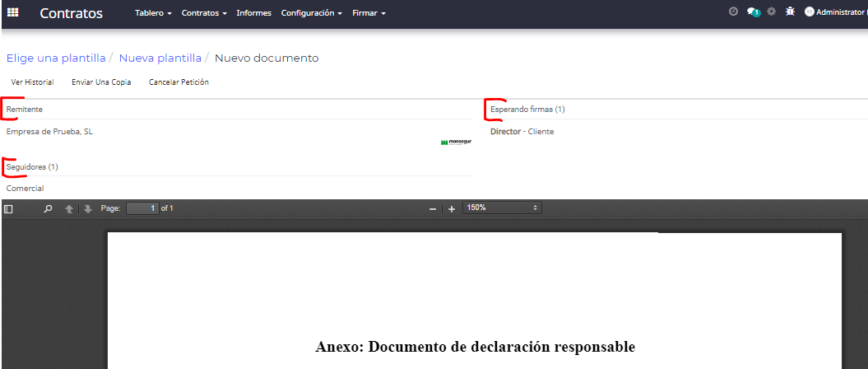Open the activities clock icon

click(x=734, y=11)
